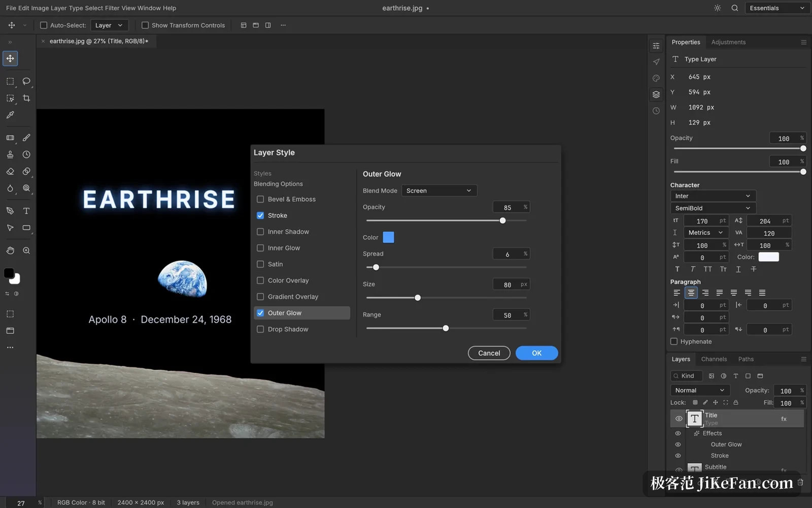This screenshot has width=812, height=508.
Task: Enable the Hyphenate checkbox
Action: coord(674,341)
